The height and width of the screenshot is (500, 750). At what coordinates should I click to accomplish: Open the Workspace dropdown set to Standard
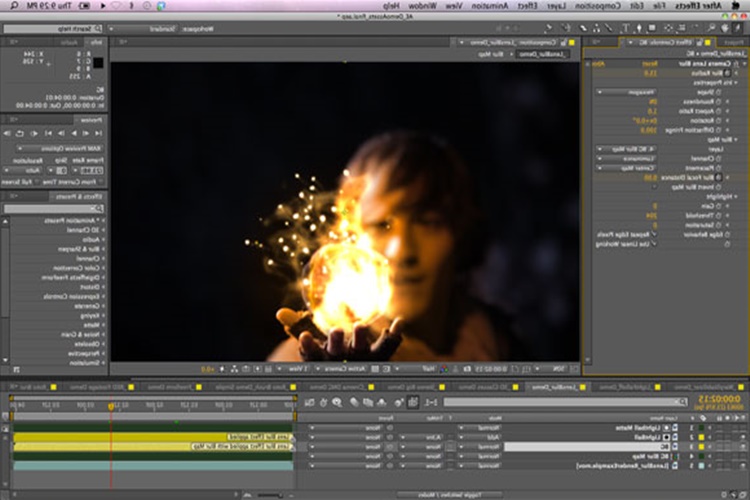[x=143, y=29]
